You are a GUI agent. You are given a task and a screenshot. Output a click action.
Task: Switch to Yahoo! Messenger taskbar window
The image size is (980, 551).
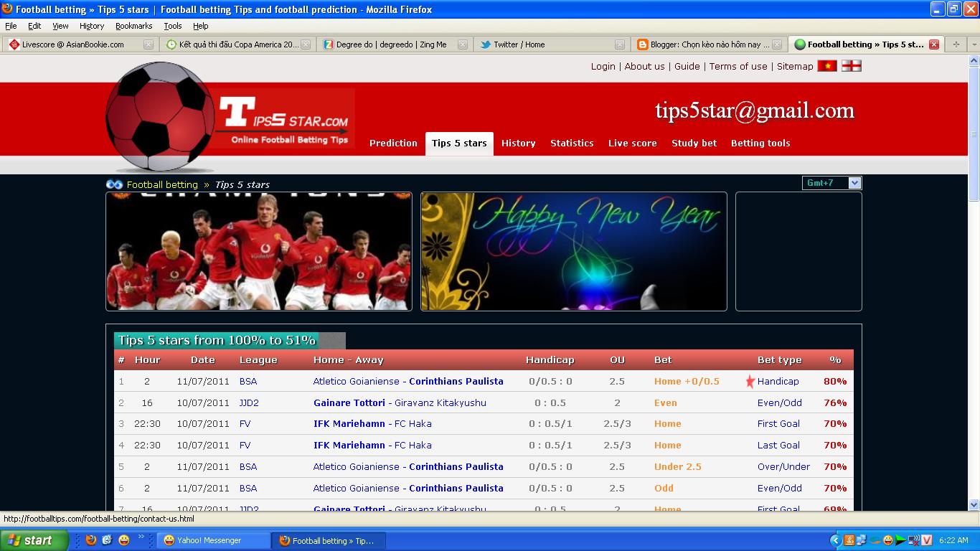pyautogui.click(x=214, y=540)
